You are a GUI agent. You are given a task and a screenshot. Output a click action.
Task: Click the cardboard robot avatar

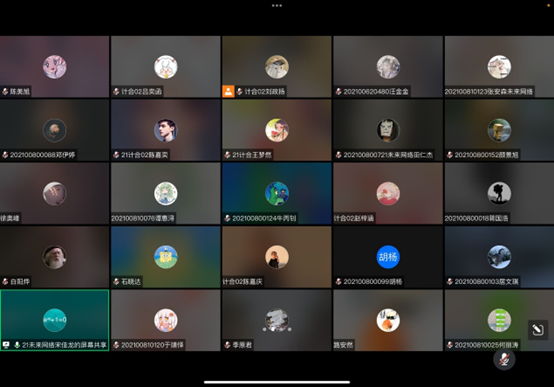click(499, 130)
